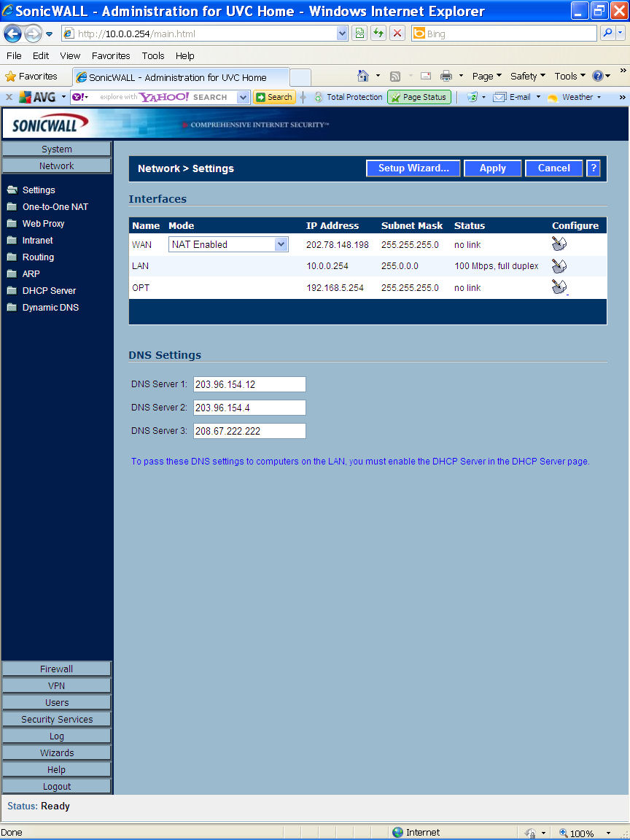Click the RSS feeds icon in command bar
Image resolution: width=630 pixels, height=840 pixels.
coord(395,76)
